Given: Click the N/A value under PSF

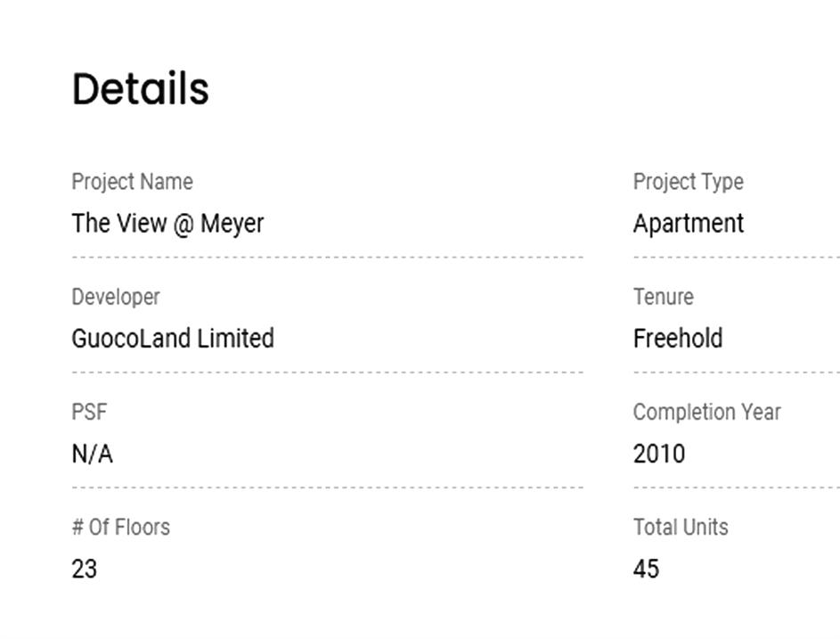Looking at the screenshot, I should tap(92, 455).
